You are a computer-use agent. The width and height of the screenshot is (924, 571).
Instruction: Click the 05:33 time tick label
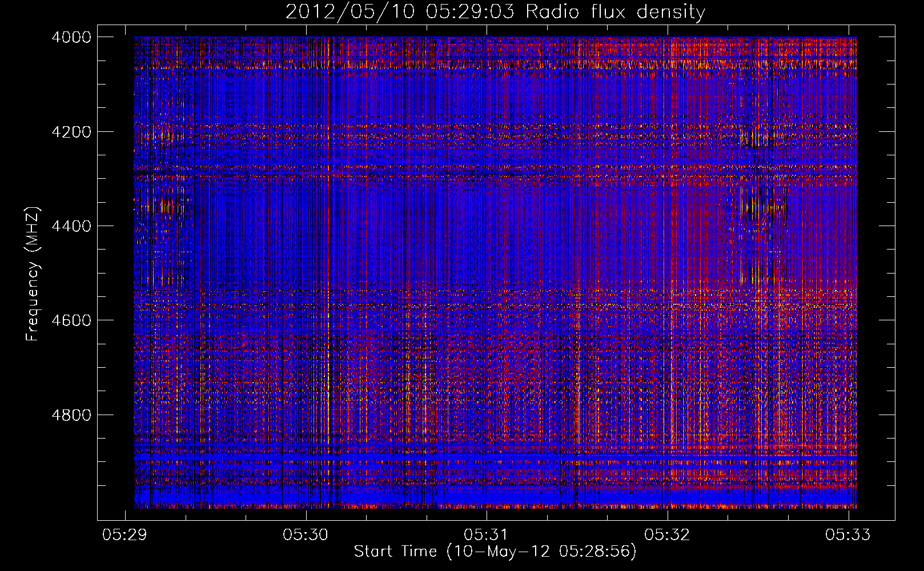pyautogui.click(x=848, y=534)
